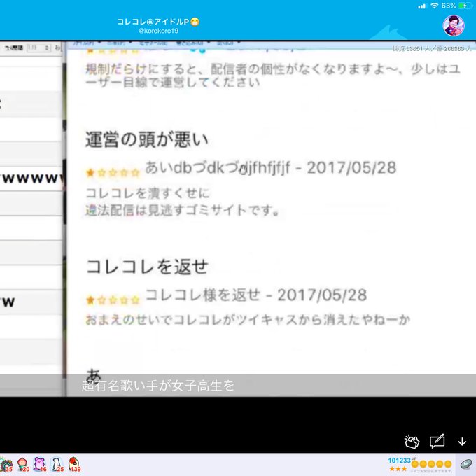The width and height of the screenshot is (476, 476).
Task: Click the star rating beside コレコレ様を返せ
Action: coord(113,300)
